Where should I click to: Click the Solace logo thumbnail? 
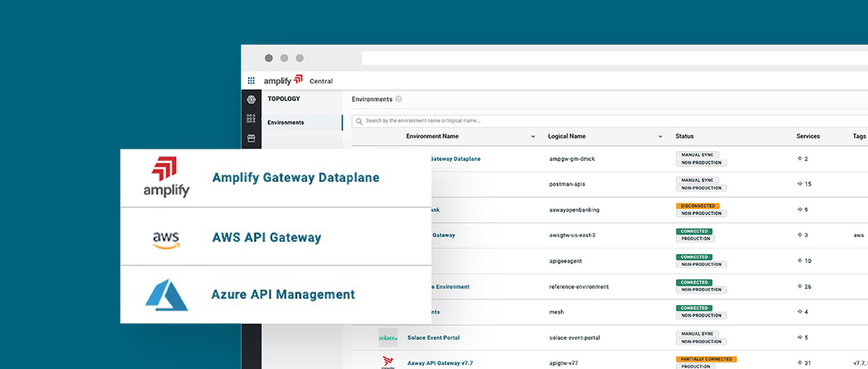point(387,338)
